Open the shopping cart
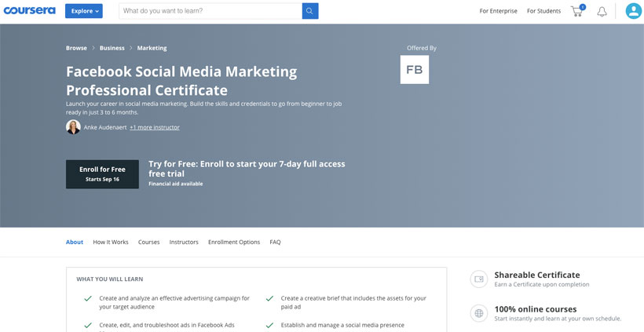The image size is (644, 332). 577,11
